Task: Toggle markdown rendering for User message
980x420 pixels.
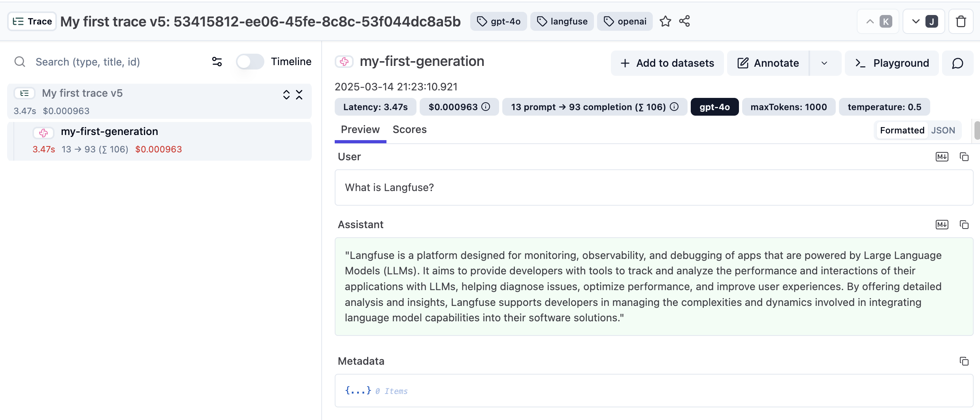Action: tap(942, 157)
